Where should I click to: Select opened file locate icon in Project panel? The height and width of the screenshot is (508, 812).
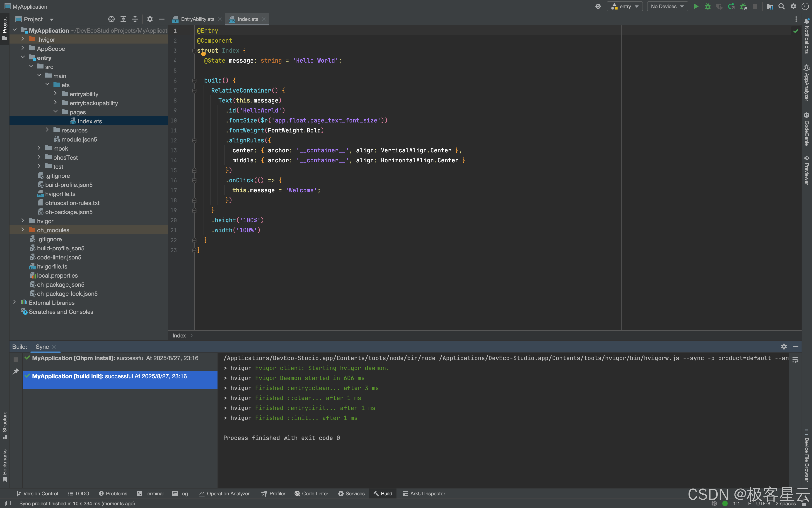(111, 19)
